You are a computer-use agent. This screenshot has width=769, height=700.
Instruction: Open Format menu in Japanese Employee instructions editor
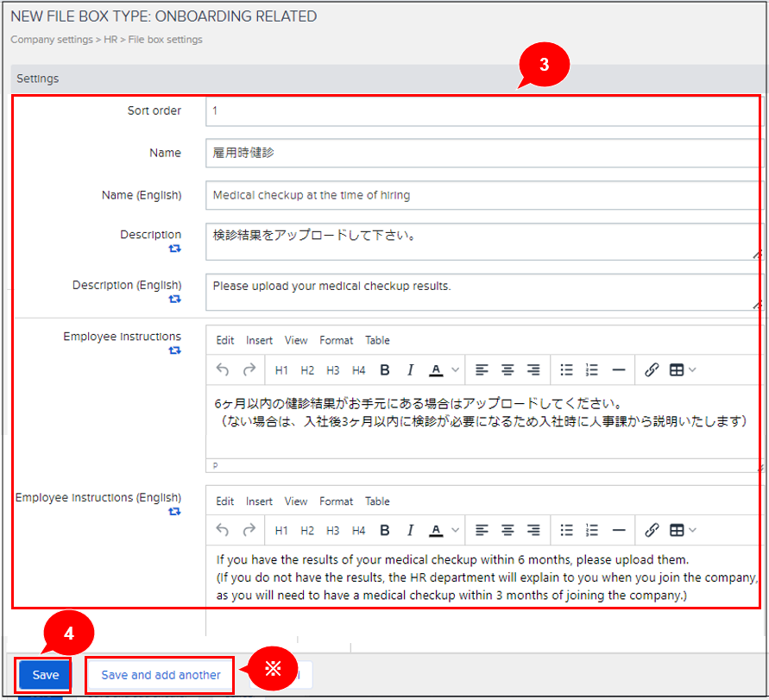(336, 340)
